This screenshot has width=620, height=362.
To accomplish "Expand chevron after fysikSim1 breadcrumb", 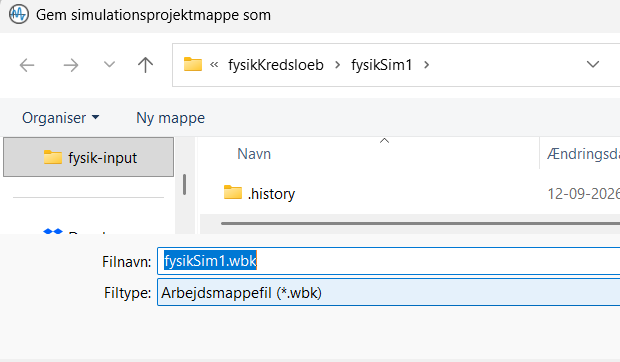I will 426,65.
